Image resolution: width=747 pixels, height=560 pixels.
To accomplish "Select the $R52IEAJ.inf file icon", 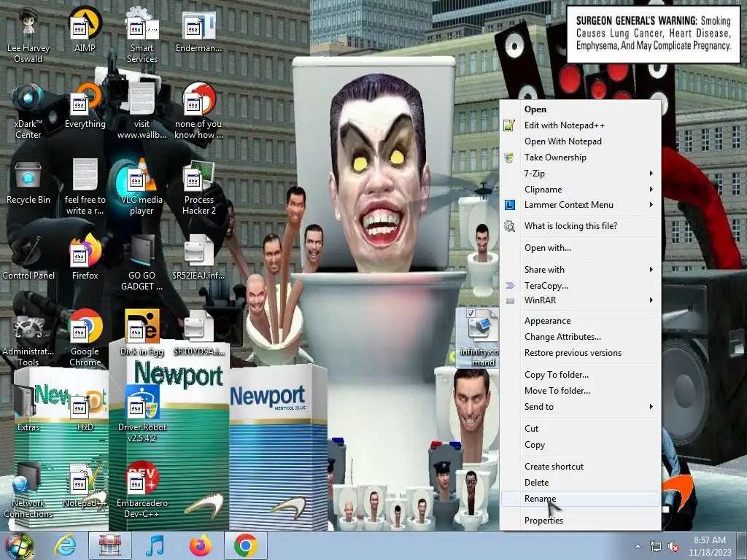I will click(x=198, y=257).
